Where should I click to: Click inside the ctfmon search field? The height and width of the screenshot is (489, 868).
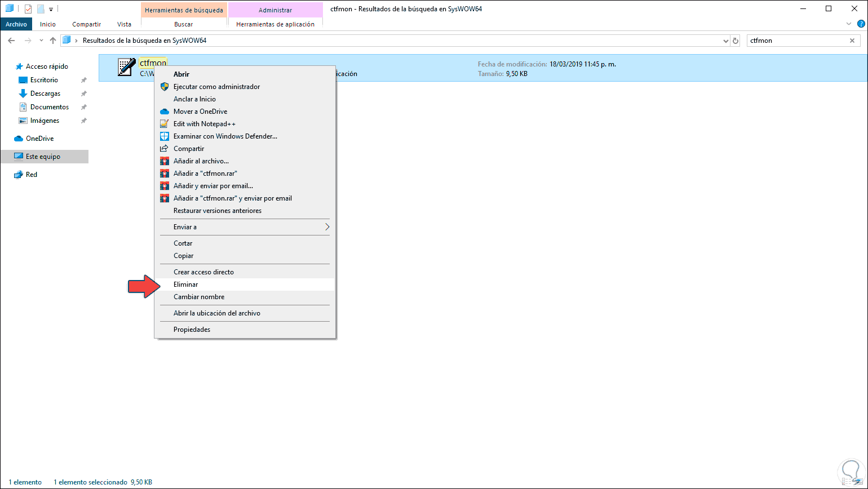800,40
